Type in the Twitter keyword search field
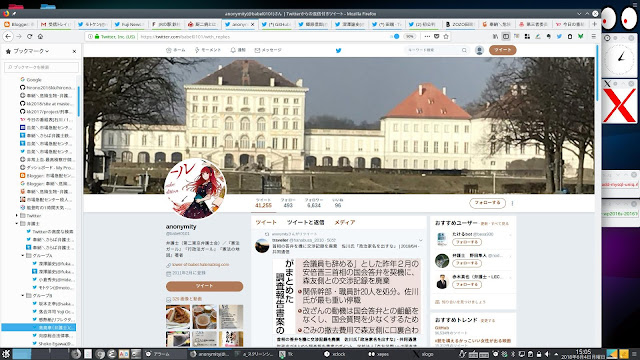Image resolution: width=640 pixels, height=360 pixels. [x=436, y=50]
